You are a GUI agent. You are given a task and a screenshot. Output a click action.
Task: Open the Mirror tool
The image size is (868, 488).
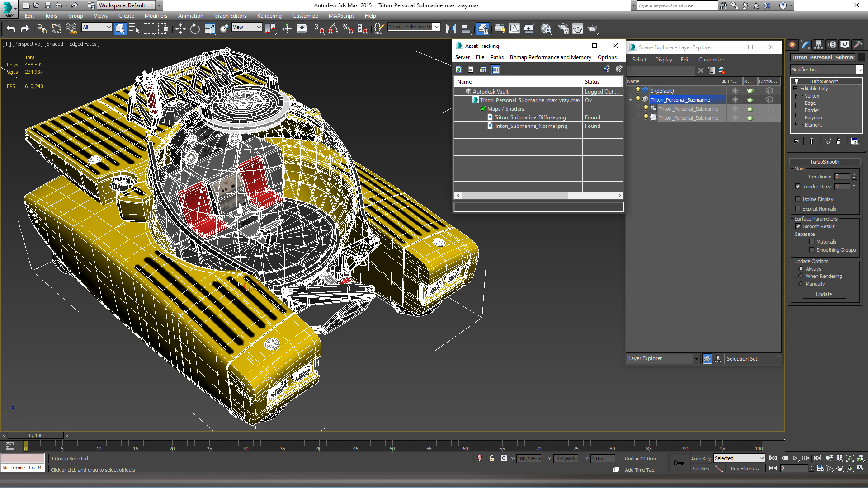click(x=451, y=29)
